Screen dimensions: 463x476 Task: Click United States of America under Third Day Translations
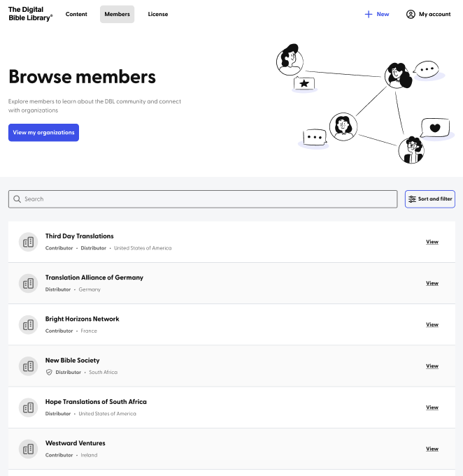click(143, 248)
